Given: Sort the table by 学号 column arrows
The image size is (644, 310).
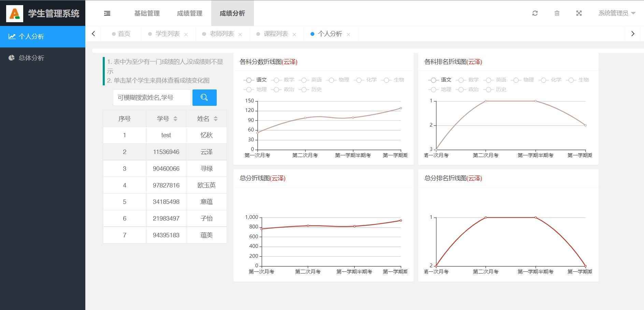Looking at the screenshot, I should pos(175,119).
